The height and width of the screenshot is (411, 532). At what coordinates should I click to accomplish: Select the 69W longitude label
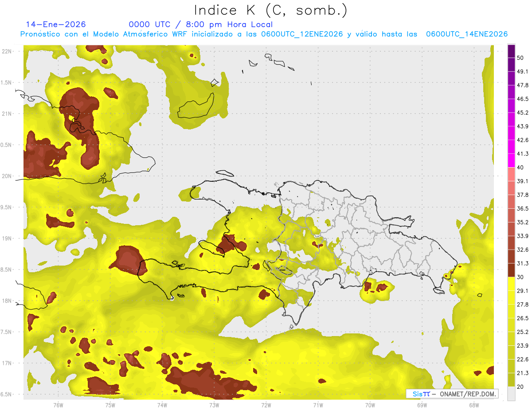coord(422,405)
